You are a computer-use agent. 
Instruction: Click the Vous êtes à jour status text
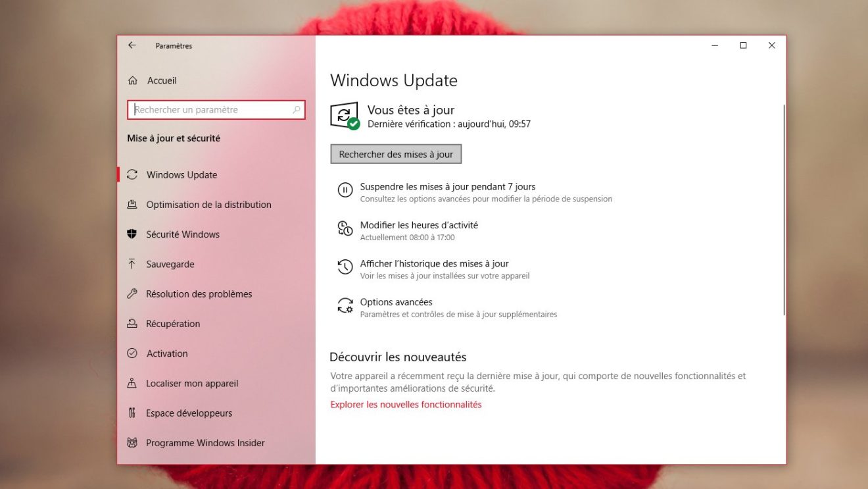click(411, 110)
